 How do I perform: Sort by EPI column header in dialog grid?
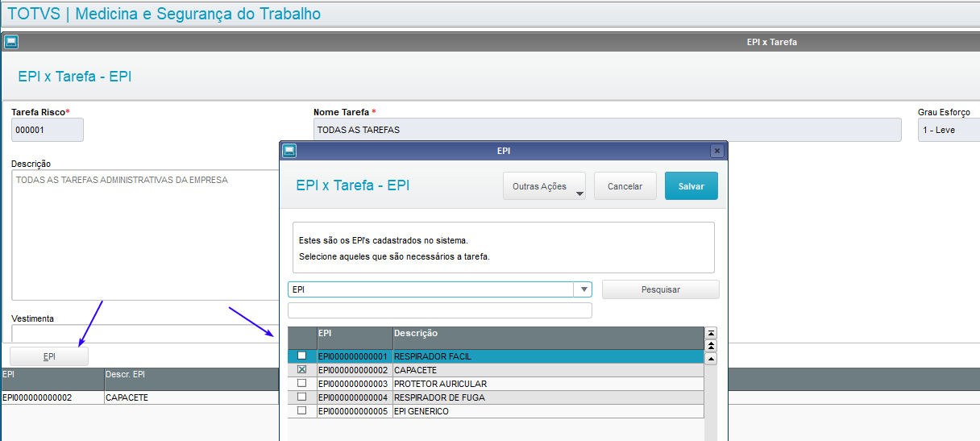click(x=354, y=338)
